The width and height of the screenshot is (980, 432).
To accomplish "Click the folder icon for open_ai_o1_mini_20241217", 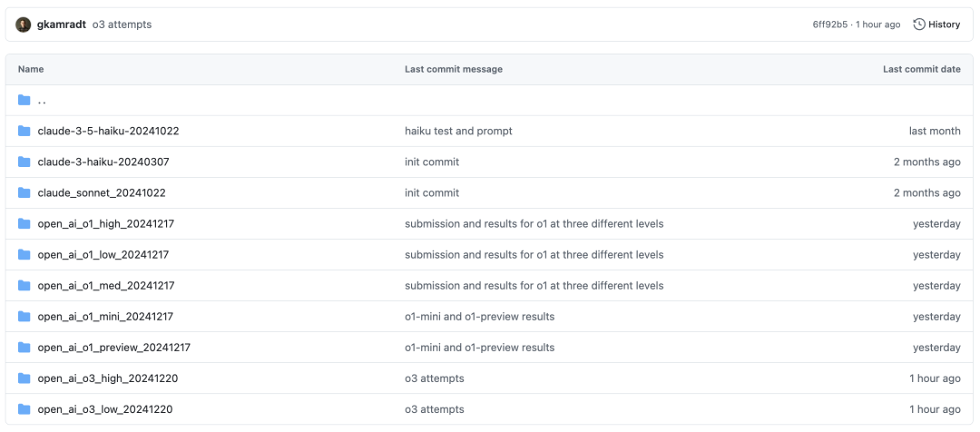I will point(24,317).
